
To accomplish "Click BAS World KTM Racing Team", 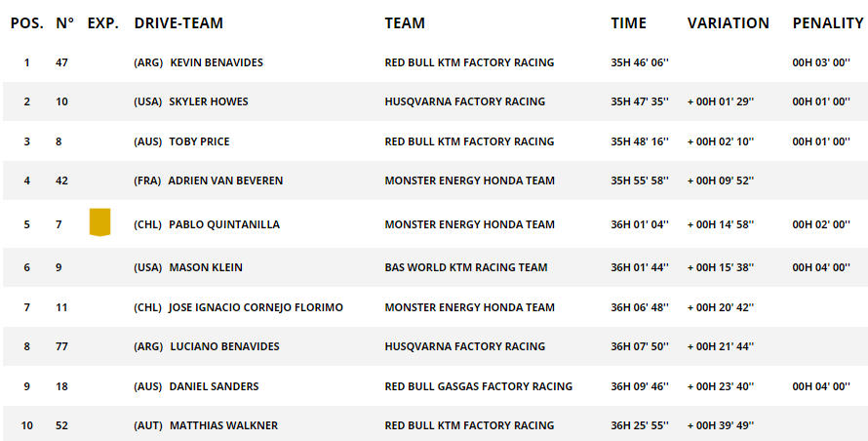I will point(466,267).
